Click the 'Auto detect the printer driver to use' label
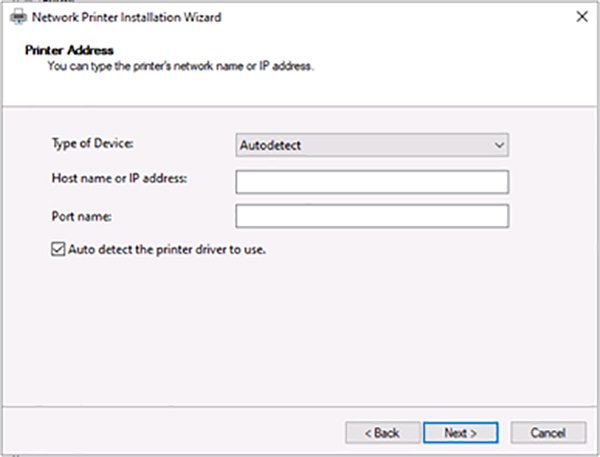The width and height of the screenshot is (600, 457). coord(166,250)
